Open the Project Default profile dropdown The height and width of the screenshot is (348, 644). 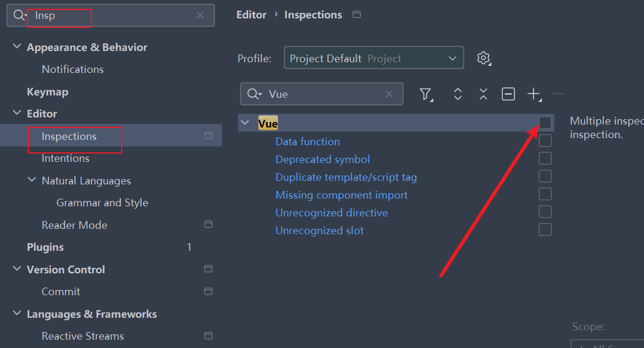point(373,58)
